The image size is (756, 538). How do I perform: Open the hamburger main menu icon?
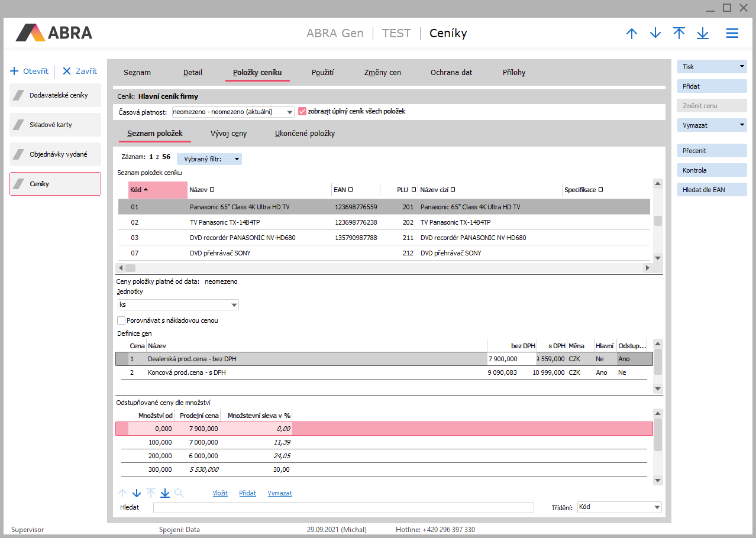click(x=732, y=34)
